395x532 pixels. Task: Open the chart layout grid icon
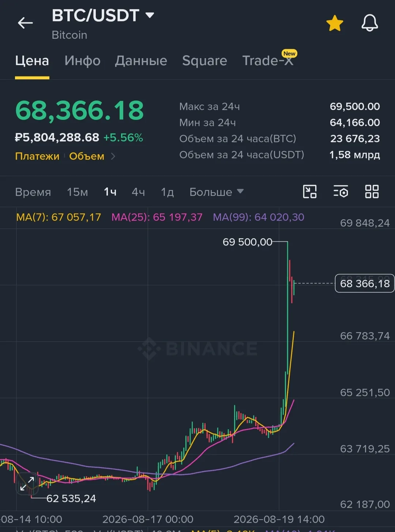pos(372,191)
